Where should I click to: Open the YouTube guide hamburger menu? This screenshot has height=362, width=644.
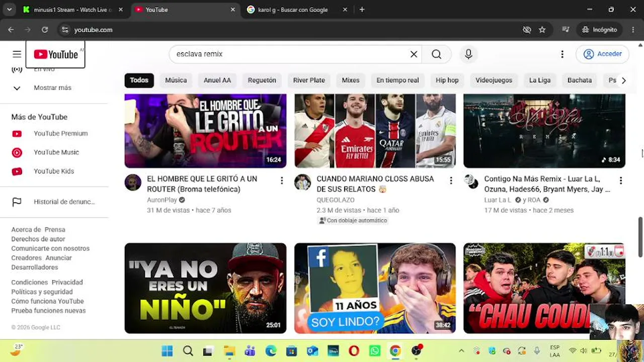(17, 54)
